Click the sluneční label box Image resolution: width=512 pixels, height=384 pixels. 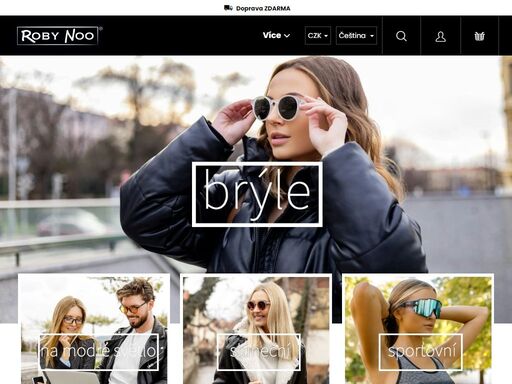tap(259, 352)
